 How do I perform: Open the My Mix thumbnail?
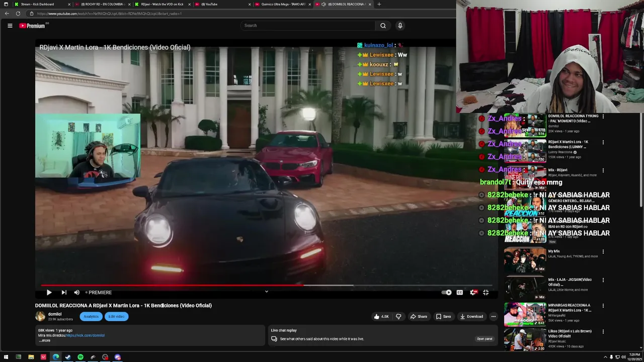525,260
